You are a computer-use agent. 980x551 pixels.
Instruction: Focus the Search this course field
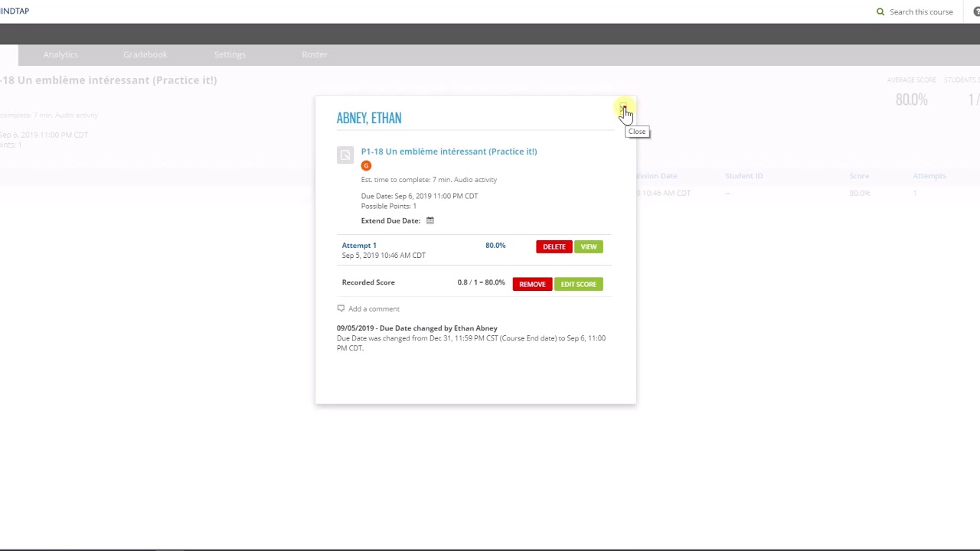click(921, 11)
